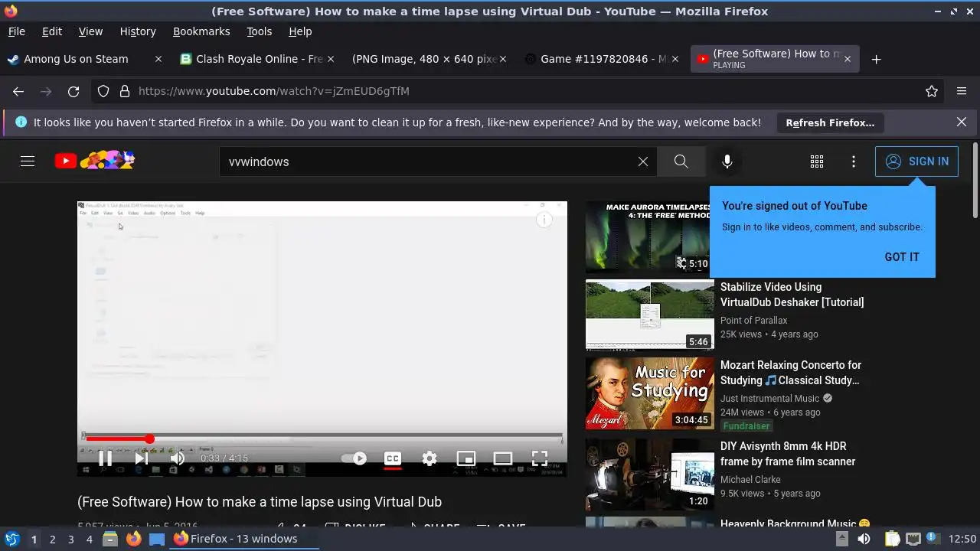Viewport: 980px width, 551px height.
Task: Open the player settings gear
Action: point(430,458)
